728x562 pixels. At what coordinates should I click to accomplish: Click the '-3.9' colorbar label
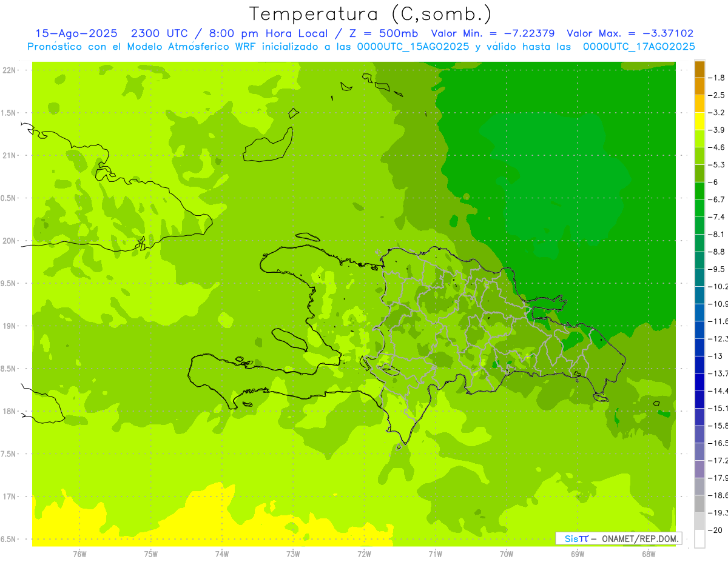[718, 130]
